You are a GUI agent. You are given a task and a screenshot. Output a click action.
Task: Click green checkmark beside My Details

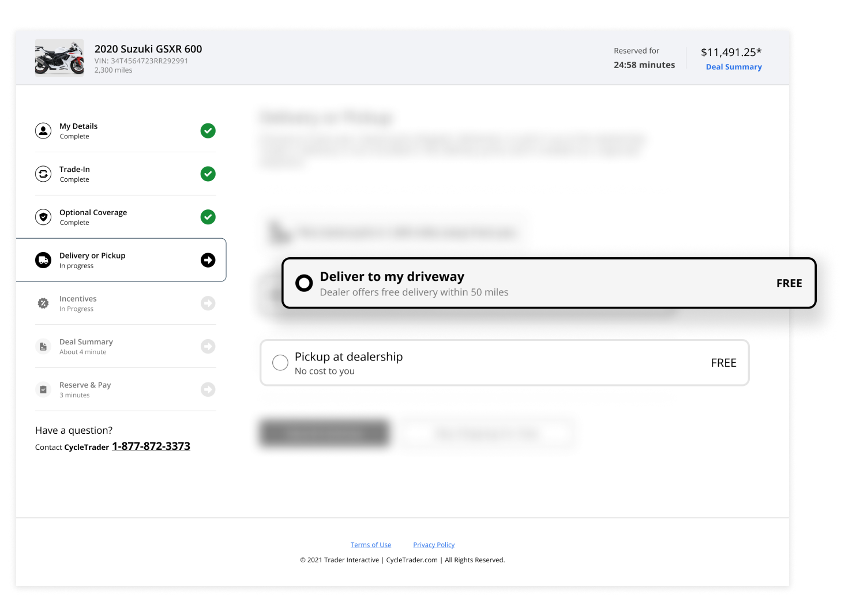coord(208,131)
